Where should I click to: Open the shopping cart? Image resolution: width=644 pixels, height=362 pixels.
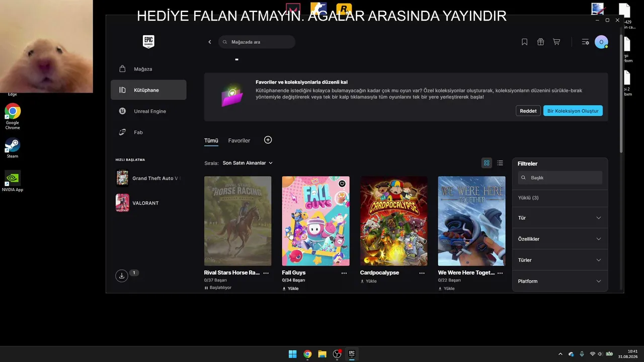pos(556,42)
